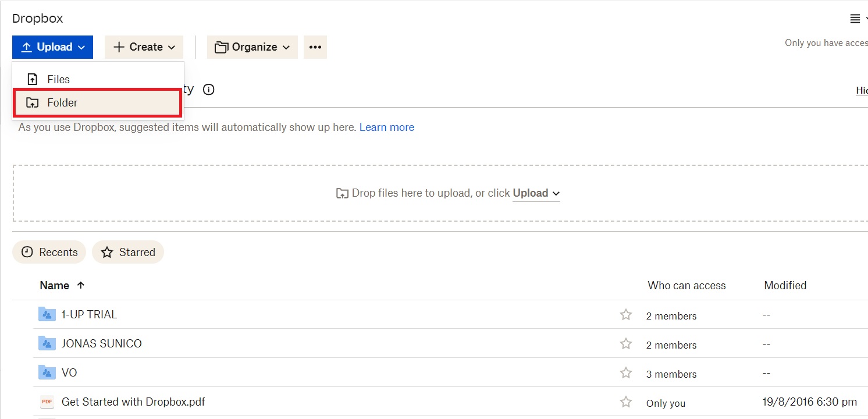The image size is (868, 419).
Task: Open Get Started with Dropbox.pdf
Action: [133, 402]
